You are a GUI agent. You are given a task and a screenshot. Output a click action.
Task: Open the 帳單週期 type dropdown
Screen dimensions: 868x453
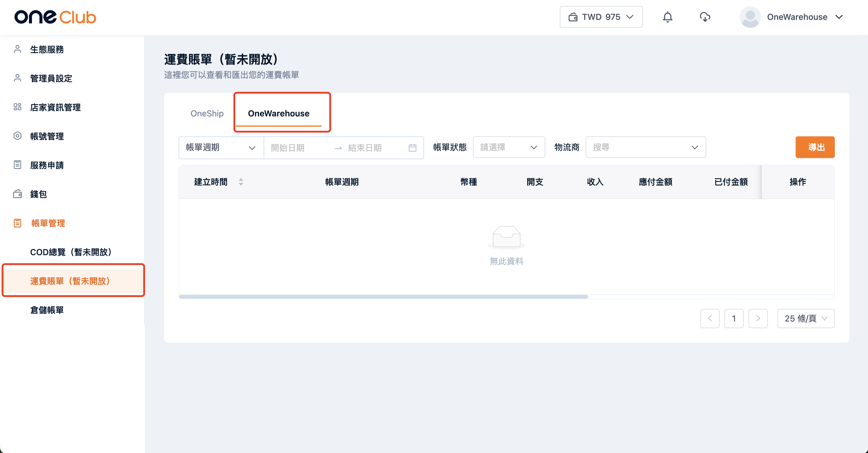[221, 147]
